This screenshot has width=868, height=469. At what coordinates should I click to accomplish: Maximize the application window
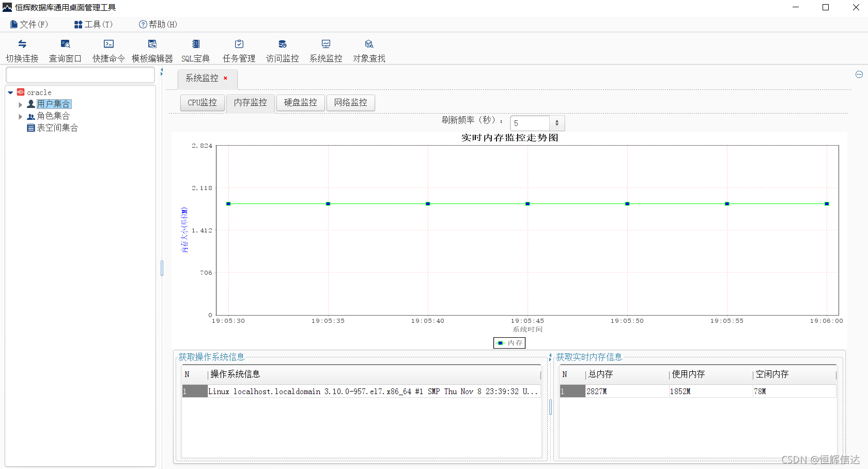click(x=826, y=7)
